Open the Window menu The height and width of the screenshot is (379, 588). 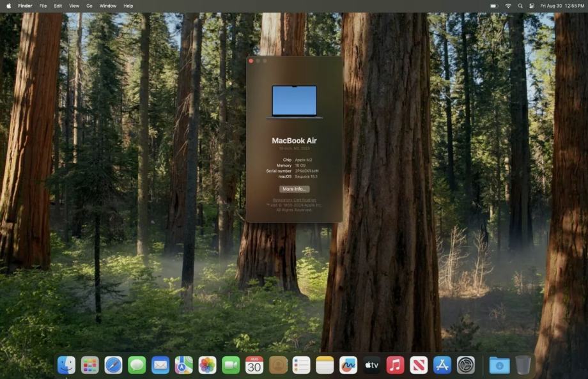point(107,6)
